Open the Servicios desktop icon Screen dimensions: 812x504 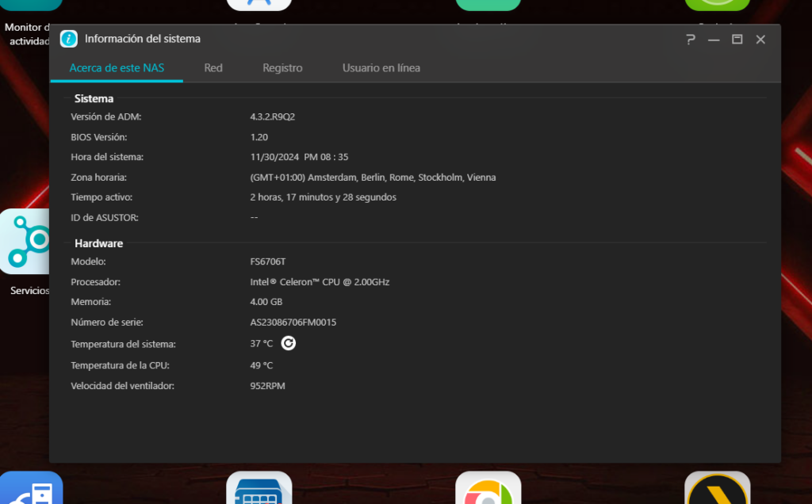(x=25, y=242)
